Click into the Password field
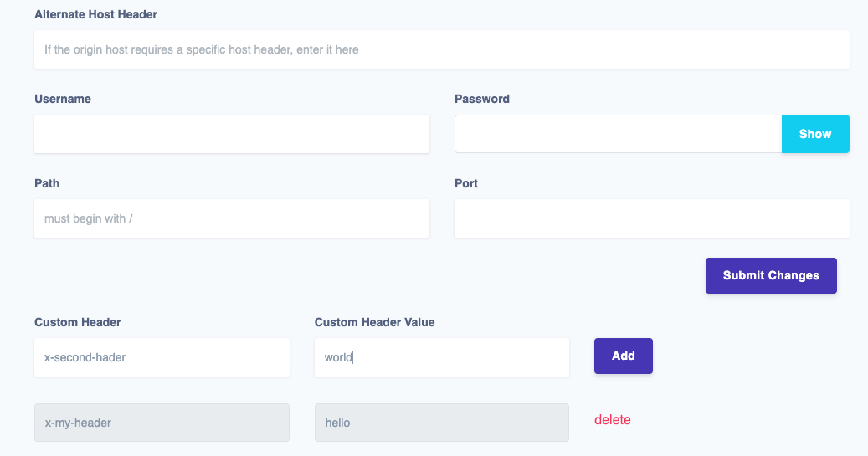 (x=618, y=134)
